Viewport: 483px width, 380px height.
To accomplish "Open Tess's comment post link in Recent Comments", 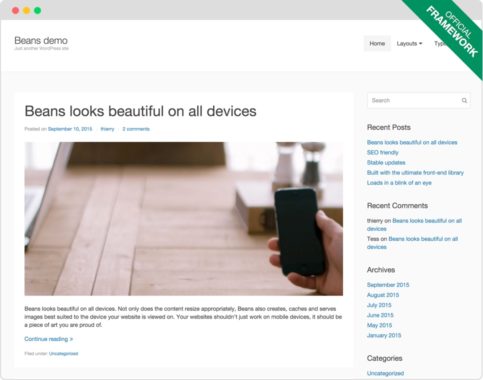I will point(412,243).
